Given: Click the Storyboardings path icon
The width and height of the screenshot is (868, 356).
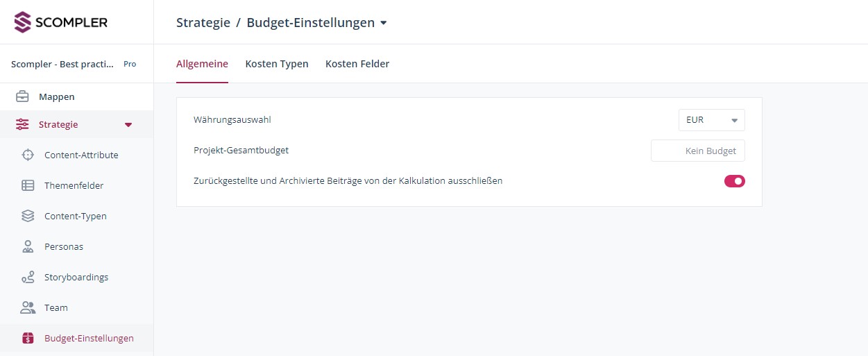Looking at the screenshot, I should [x=28, y=277].
